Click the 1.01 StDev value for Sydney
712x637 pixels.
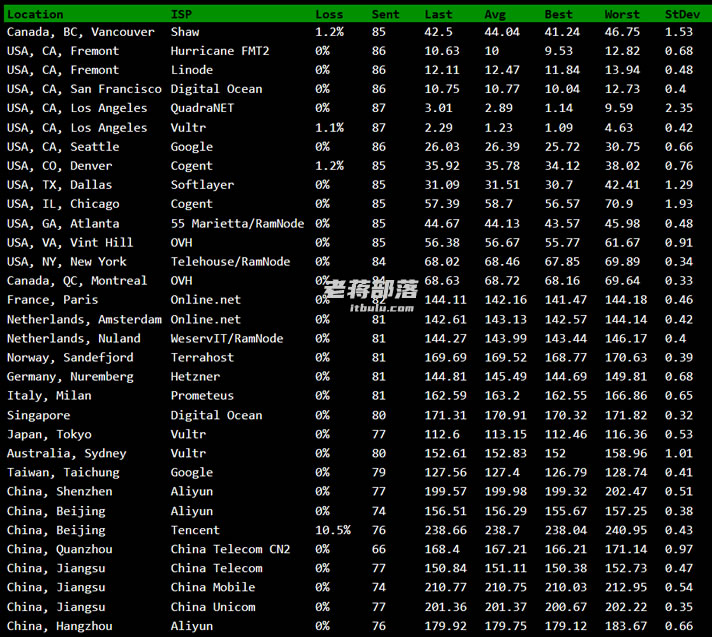tap(679, 454)
